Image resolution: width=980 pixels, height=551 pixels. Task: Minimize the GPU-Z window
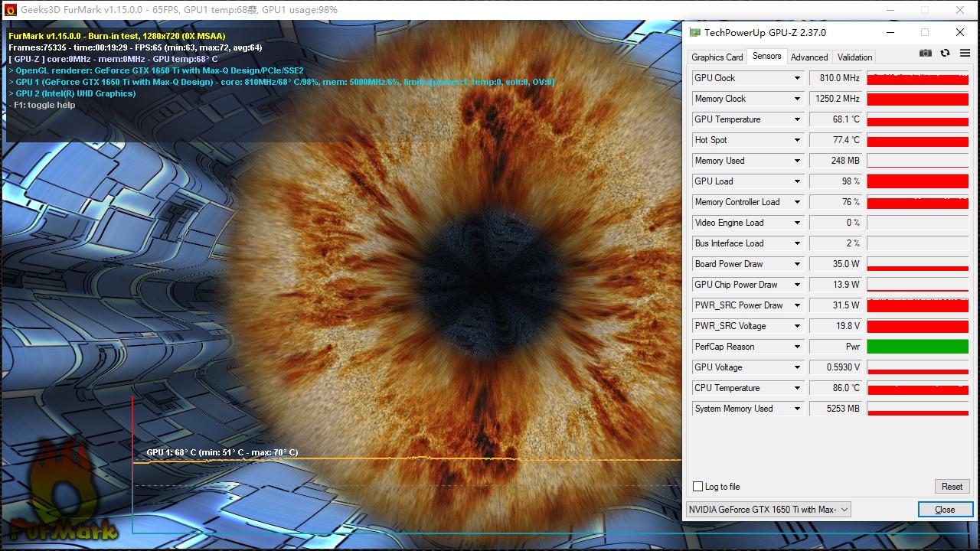(890, 33)
